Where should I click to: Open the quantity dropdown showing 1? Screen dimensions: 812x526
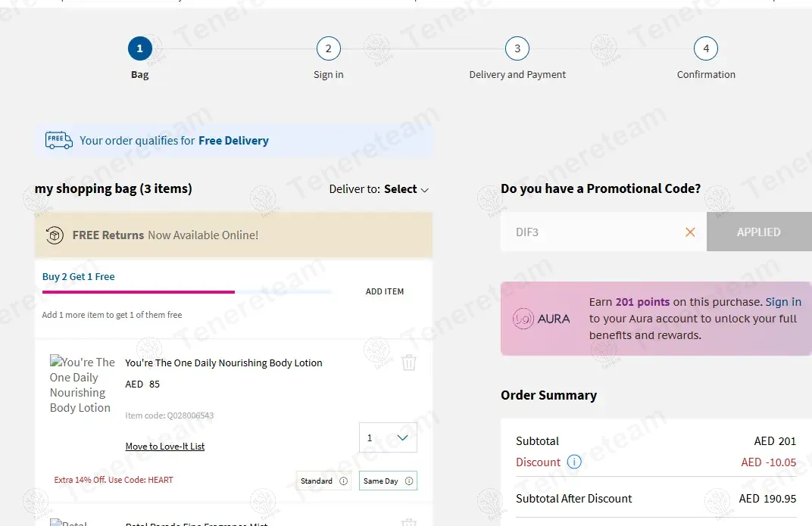(388, 437)
